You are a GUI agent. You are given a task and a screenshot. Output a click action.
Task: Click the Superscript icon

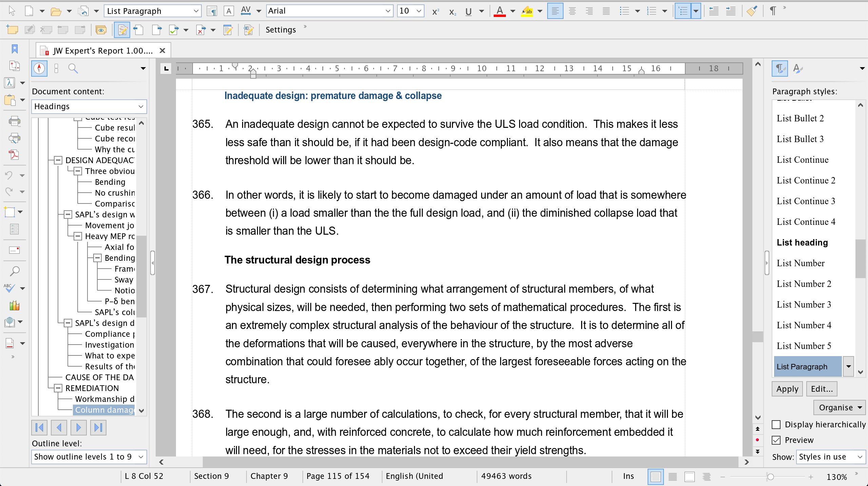pyautogui.click(x=435, y=11)
